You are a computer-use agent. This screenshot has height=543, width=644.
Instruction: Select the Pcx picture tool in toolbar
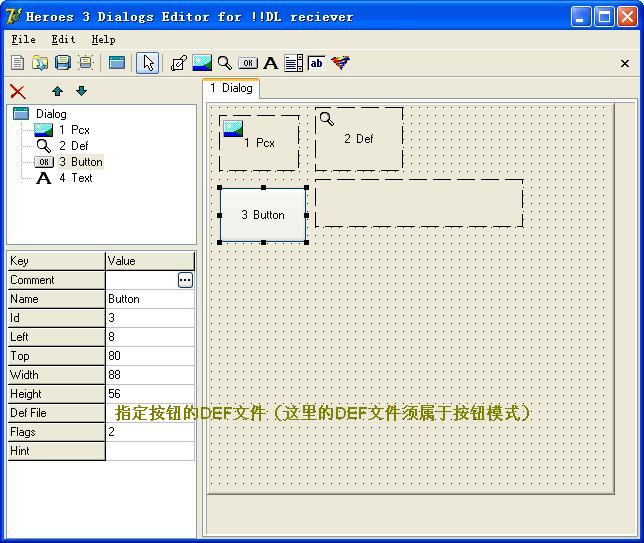click(x=202, y=63)
